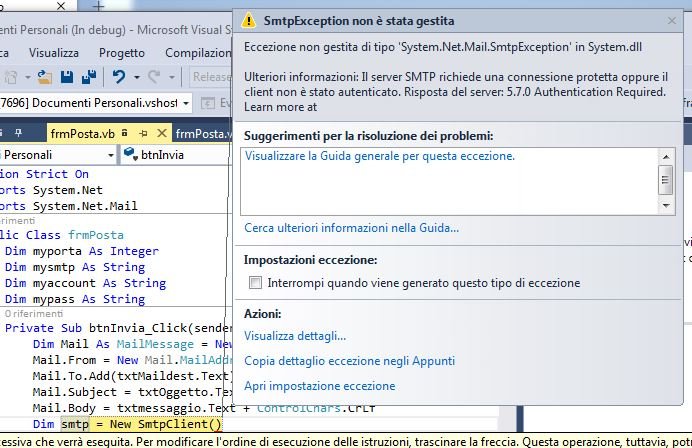Click the pin icon left of the tab strip
The height and width of the screenshot is (448, 692).
19,133
